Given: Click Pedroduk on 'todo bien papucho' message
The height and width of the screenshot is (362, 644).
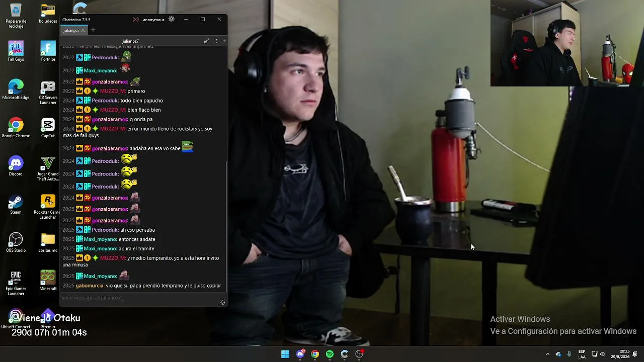Looking at the screenshot, I should [105, 101].
